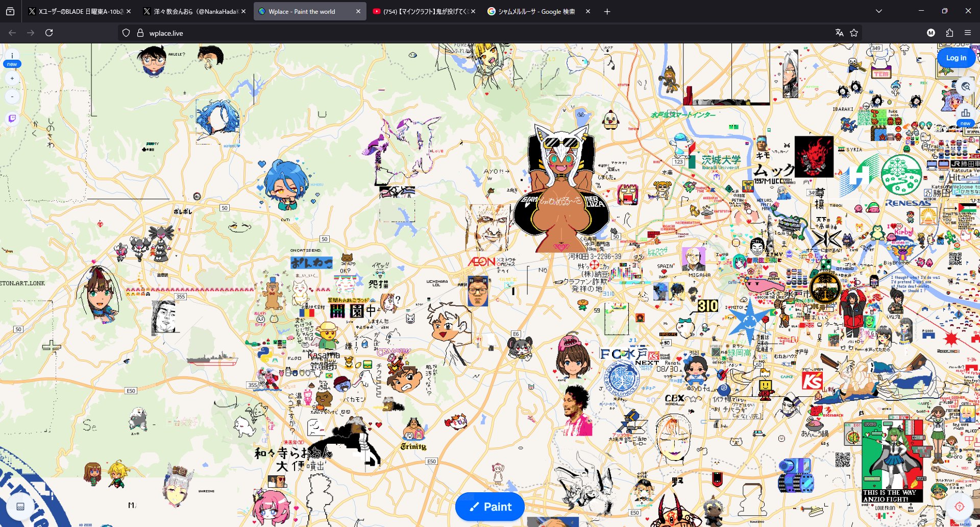Switch to the YouTube Minecraft video tab
The width and height of the screenshot is (980, 527).
click(421, 11)
